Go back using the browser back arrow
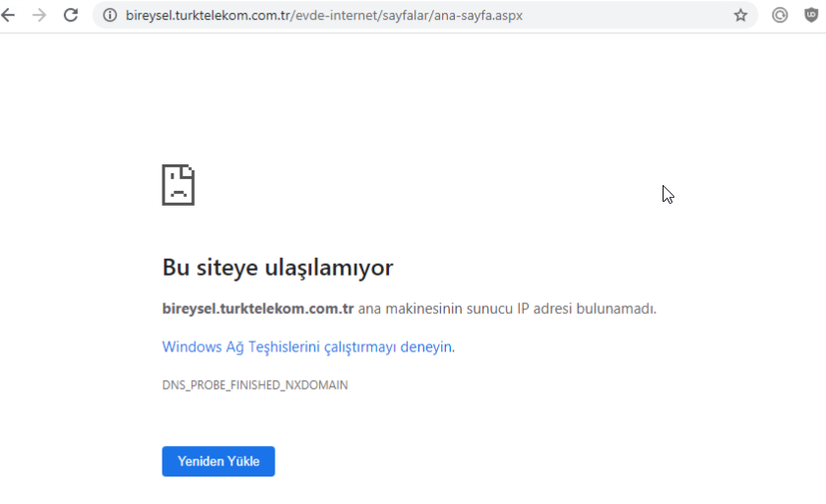826x504 pixels. [8, 16]
